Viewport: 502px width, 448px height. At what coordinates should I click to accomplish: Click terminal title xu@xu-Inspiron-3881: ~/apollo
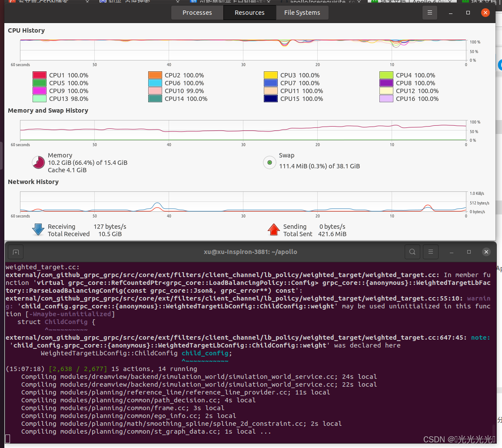tap(250, 252)
